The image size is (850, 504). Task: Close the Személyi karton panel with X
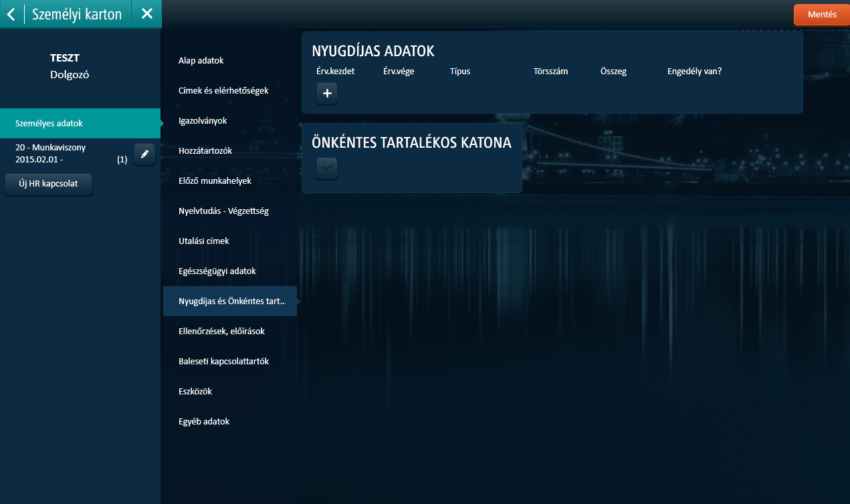pyautogui.click(x=147, y=14)
